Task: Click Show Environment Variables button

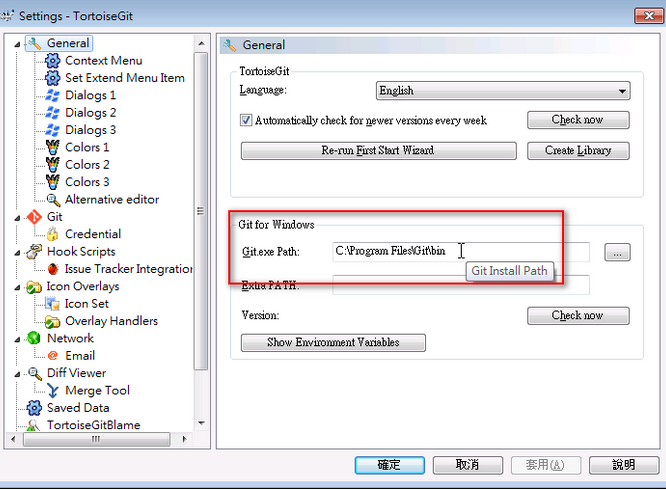Action: click(x=333, y=343)
